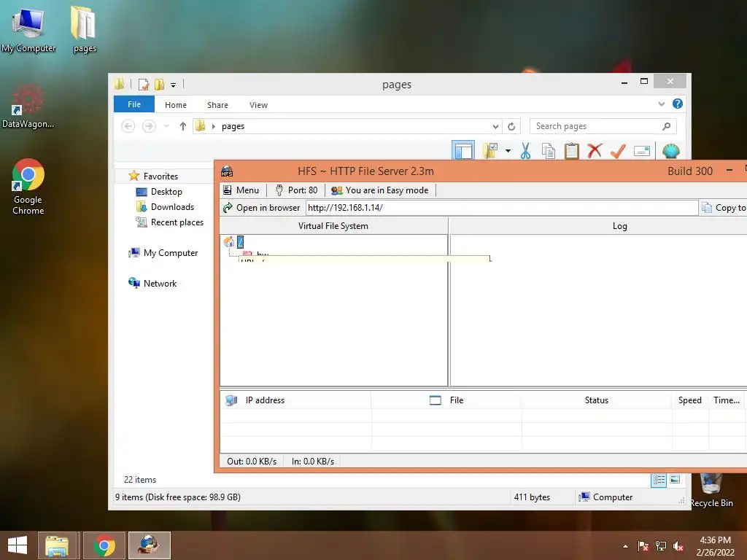Click the red X Delete icon
Screen dimensions: 747x560
595,151
